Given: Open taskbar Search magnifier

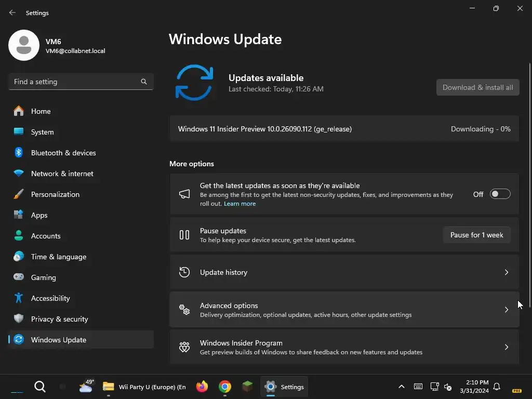Looking at the screenshot, I should 40,387.
